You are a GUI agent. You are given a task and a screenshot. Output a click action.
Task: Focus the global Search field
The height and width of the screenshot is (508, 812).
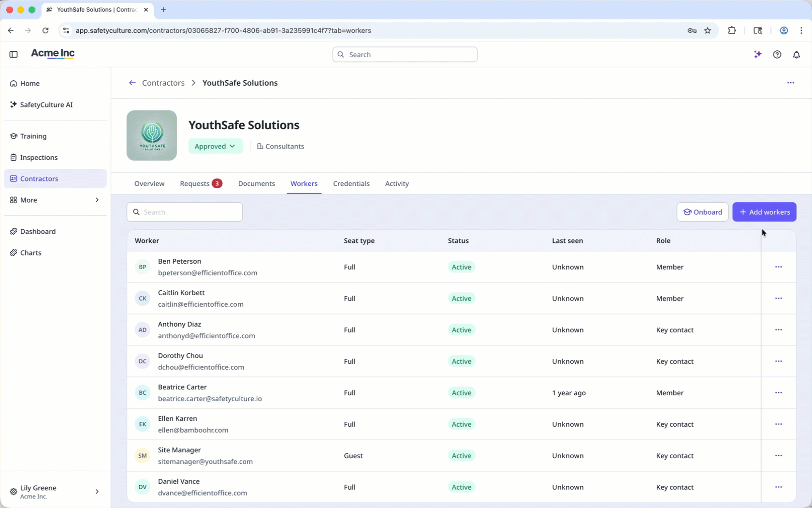click(x=405, y=55)
